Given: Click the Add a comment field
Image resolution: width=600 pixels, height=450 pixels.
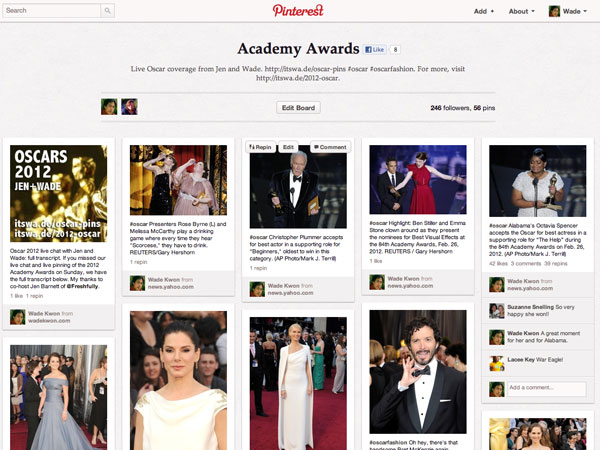Looking at the screenshot, I should [x=546, y=389].
